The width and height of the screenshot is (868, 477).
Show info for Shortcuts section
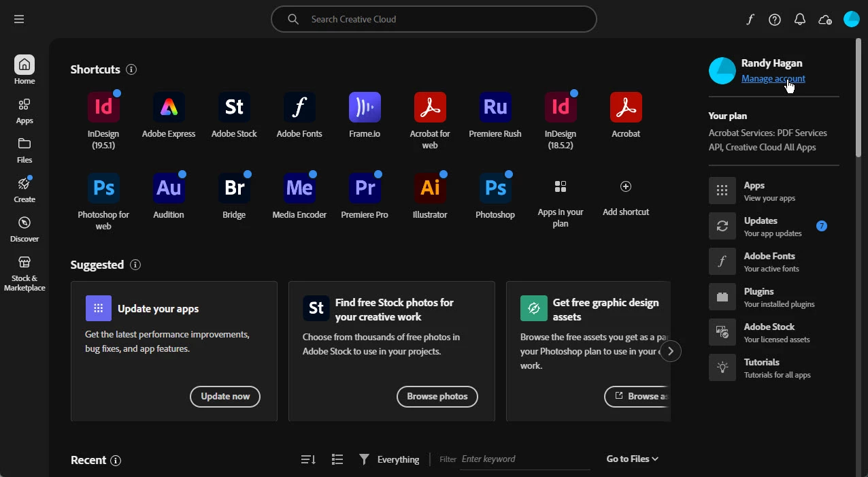click(131, 69)
